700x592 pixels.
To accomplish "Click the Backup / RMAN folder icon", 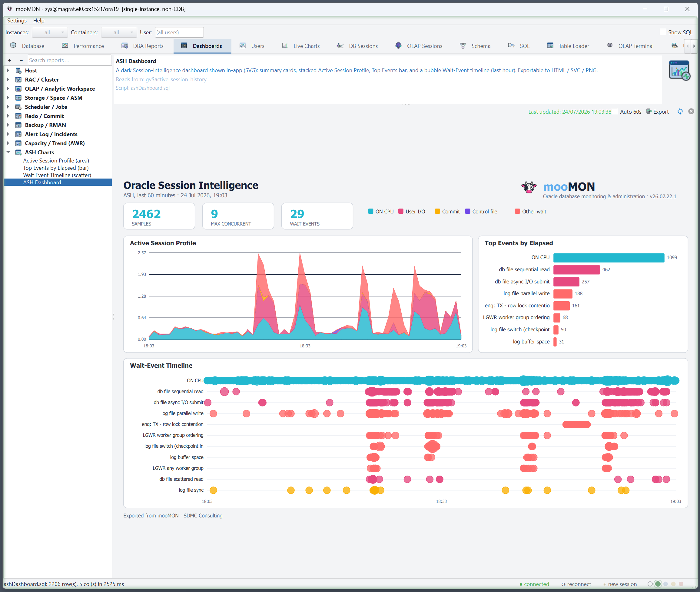I will click(x=19, y=125).
